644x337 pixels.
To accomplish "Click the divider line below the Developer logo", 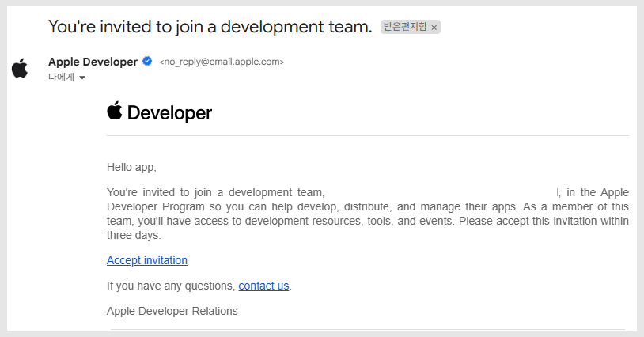I will pos(367,136).
